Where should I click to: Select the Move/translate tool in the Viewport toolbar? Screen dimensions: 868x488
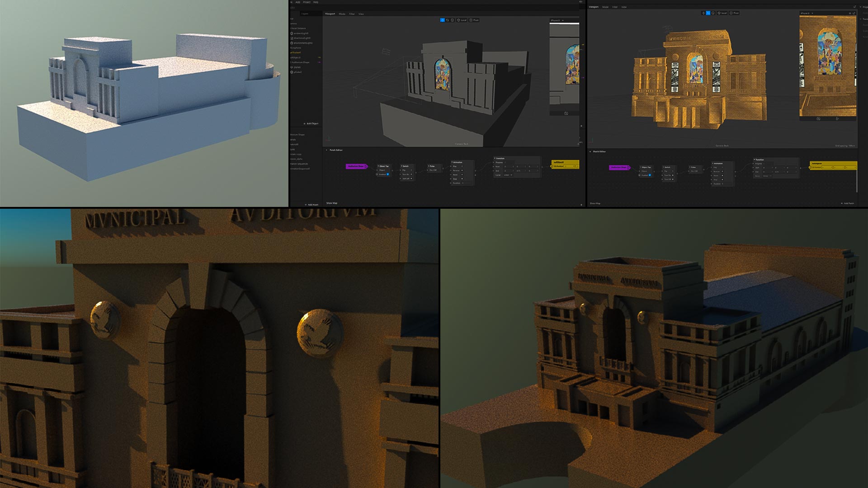[443, 20]
